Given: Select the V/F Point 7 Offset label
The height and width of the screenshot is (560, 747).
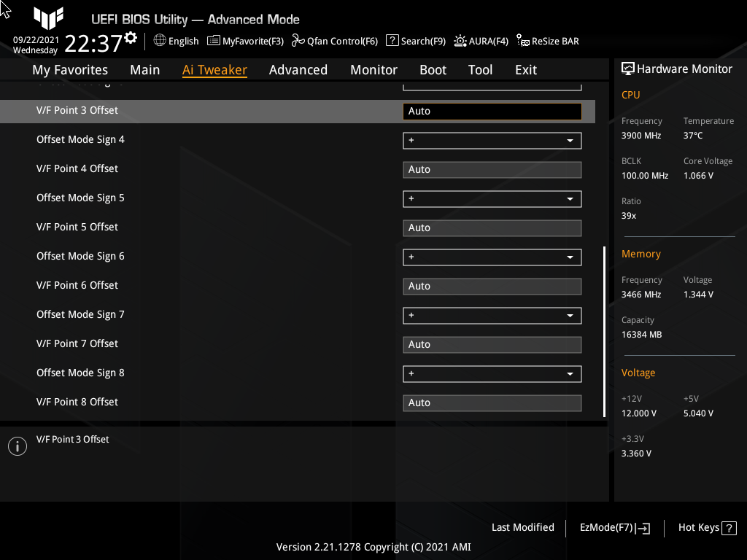Looking at the screenshot, I should 77,344.
